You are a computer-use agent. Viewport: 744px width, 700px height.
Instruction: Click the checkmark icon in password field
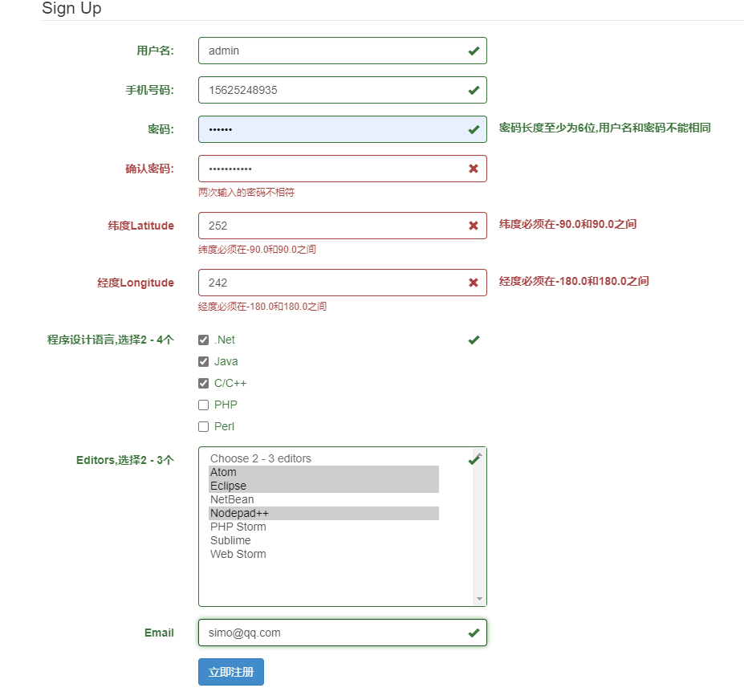pos(474,129)
